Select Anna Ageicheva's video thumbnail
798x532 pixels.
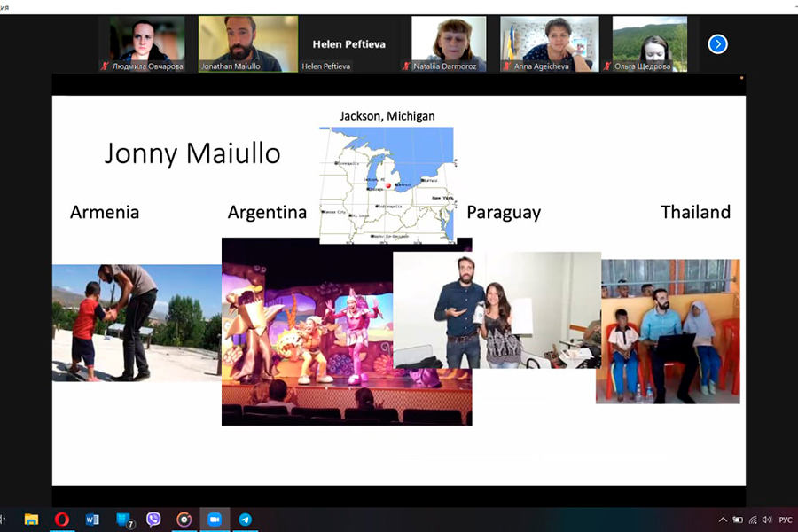click(548, 43)
